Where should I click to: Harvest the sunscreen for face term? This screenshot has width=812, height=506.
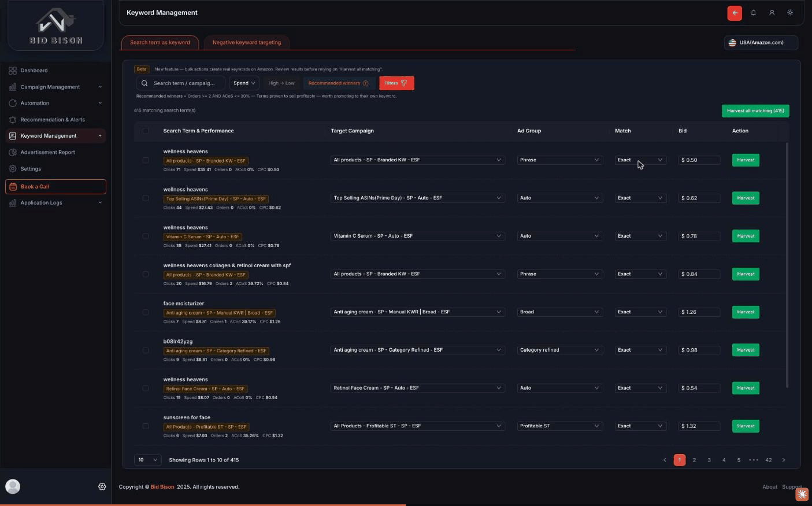(746, 426)
